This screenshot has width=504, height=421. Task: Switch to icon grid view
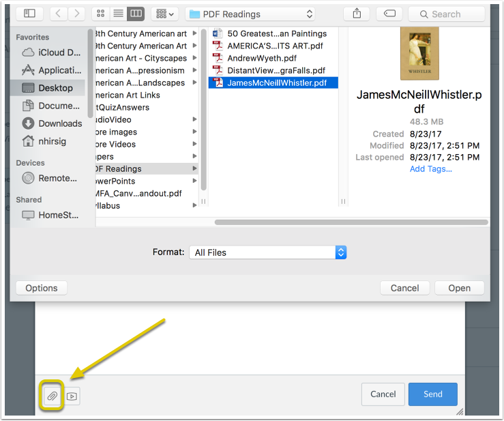click(x=101, y=14)
